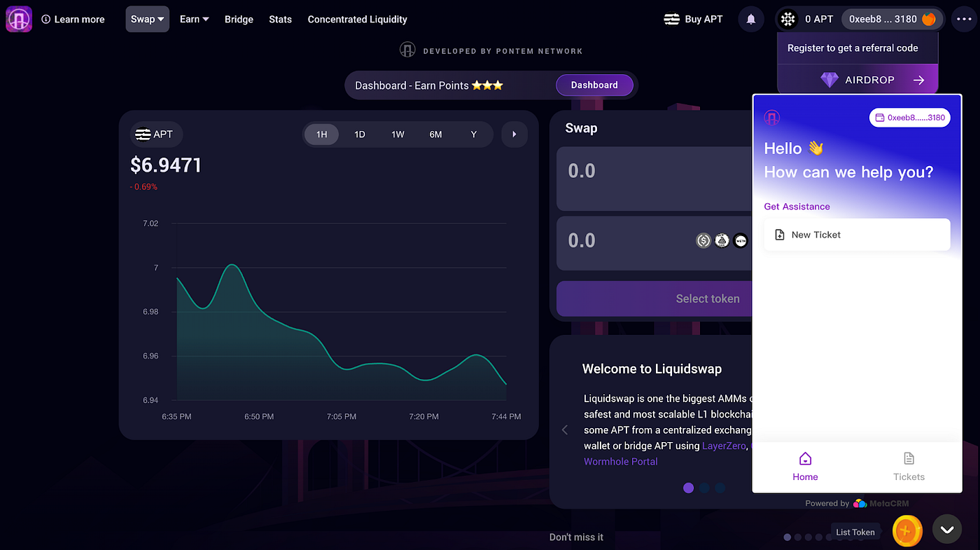
Task: Click the orange List Token coin button
Action: pyautogui.click(x=906, y=530)
